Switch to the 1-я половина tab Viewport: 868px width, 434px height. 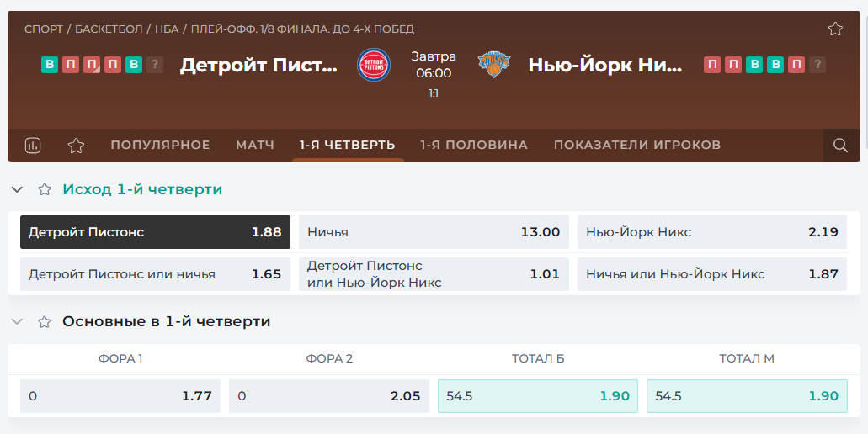474,145
